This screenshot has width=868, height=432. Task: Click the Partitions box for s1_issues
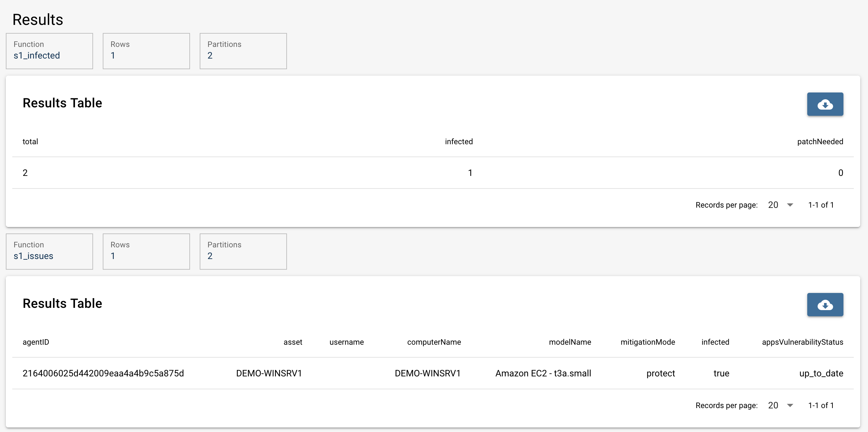[x=243, y=252]
